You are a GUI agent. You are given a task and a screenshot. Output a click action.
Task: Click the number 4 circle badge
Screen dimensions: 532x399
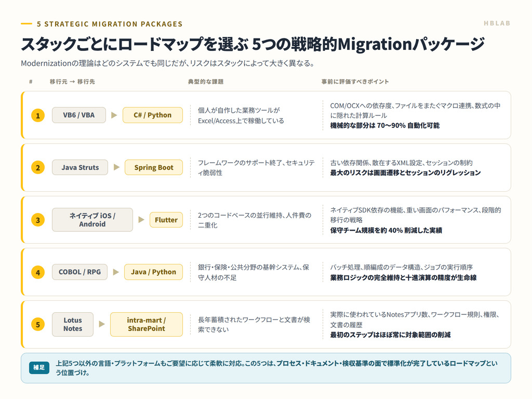(x=38, y=272)
